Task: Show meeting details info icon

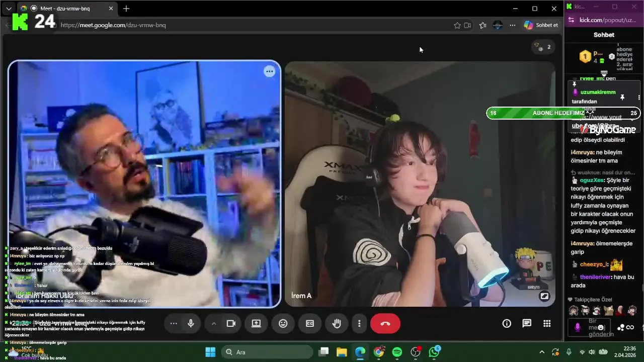Action: (507, 323)
